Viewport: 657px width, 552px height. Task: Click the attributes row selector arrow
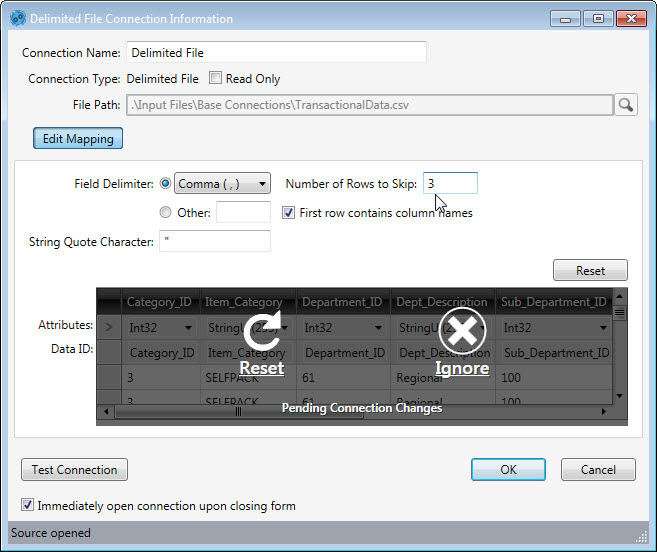coord(109,327)
